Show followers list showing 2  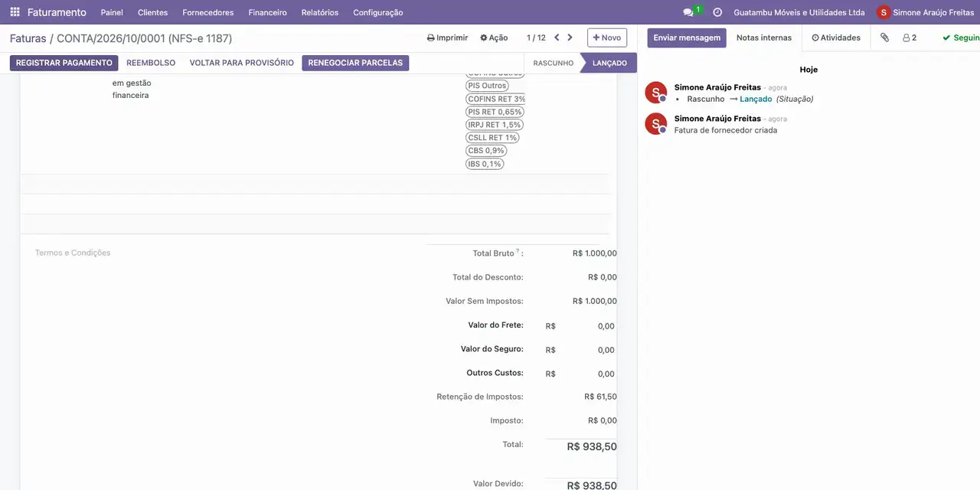point(910,38)
